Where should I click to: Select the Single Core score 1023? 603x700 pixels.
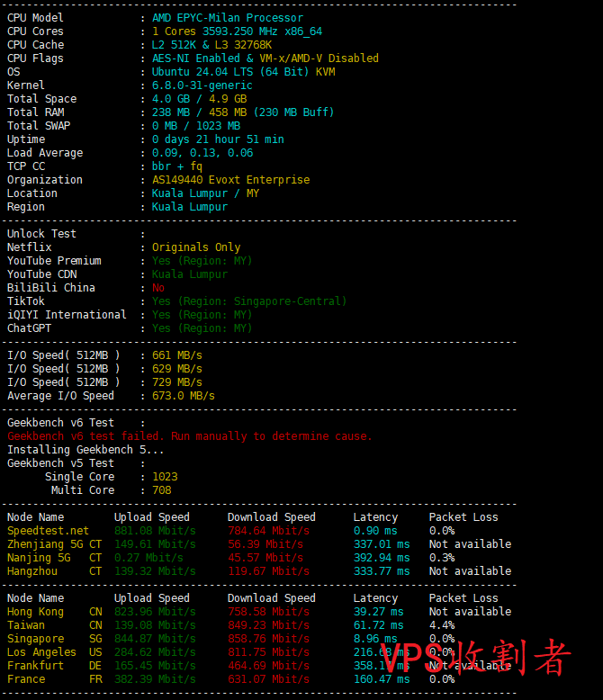pyautogui.click(x=165, y=477)
